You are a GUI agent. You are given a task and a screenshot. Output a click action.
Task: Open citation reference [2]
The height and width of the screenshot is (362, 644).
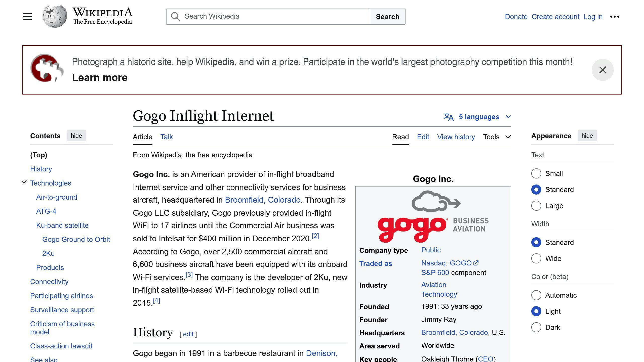315,236
